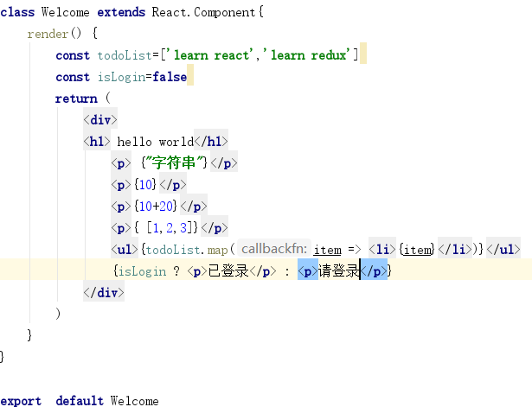
Task: Click the highlighted <p> tag before 请登录
Action: (x=308, y=271)
